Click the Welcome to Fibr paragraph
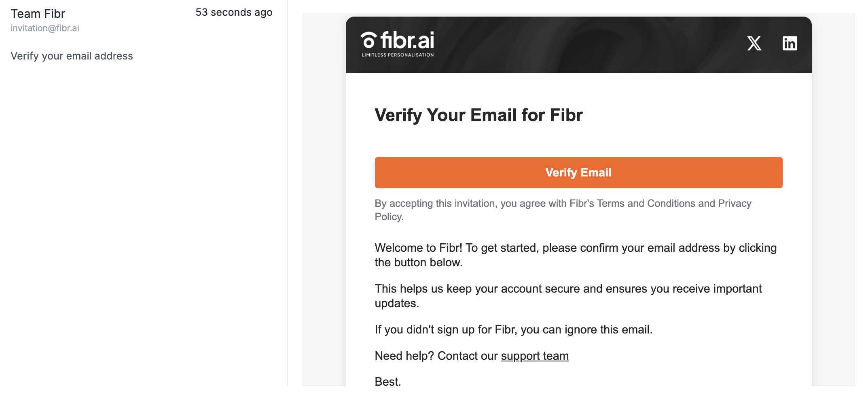 tap(576, 255)
